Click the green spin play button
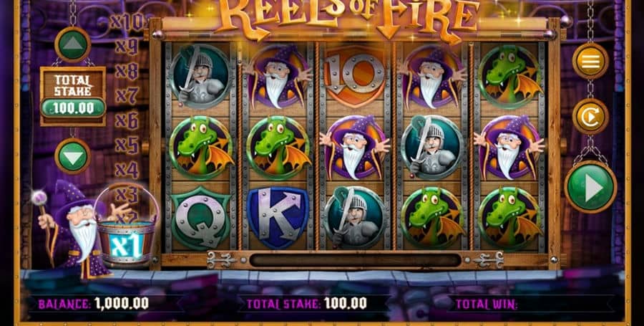Viewport: 644px width, 326px height. click(x=590, y=187)
